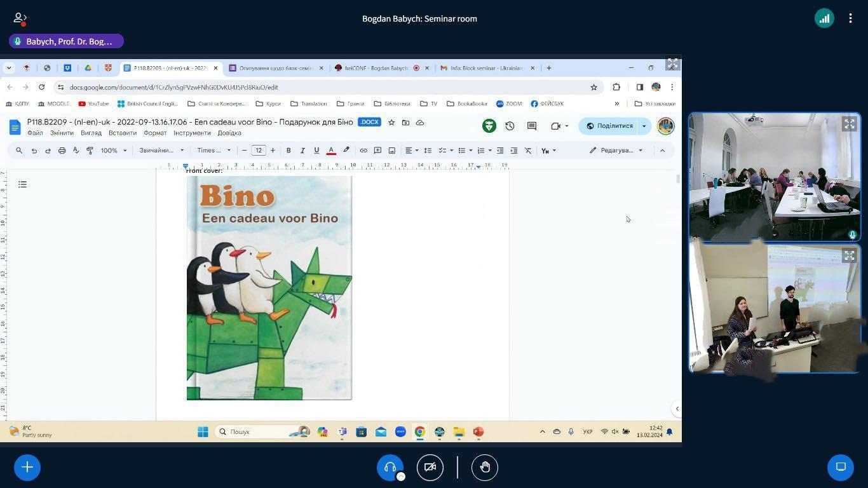Toggle bold formatting in Docs toolbar
The width and height of the screenshot is (868, 488).
[288, 151]
